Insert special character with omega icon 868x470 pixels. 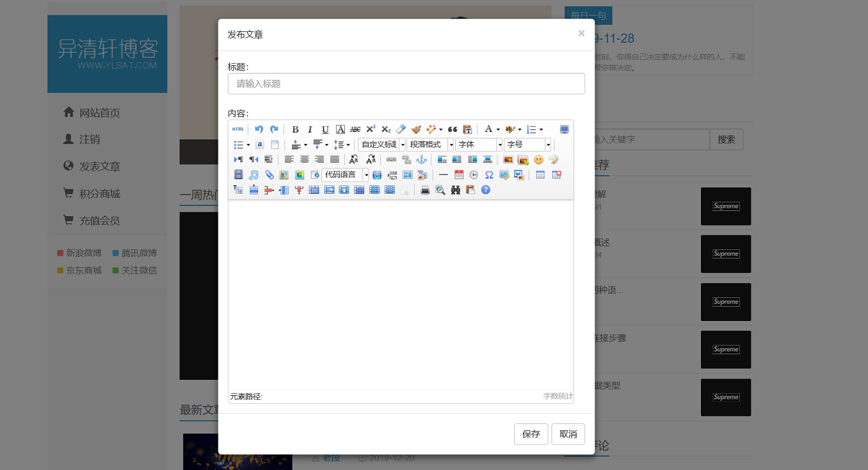point(488,175)
